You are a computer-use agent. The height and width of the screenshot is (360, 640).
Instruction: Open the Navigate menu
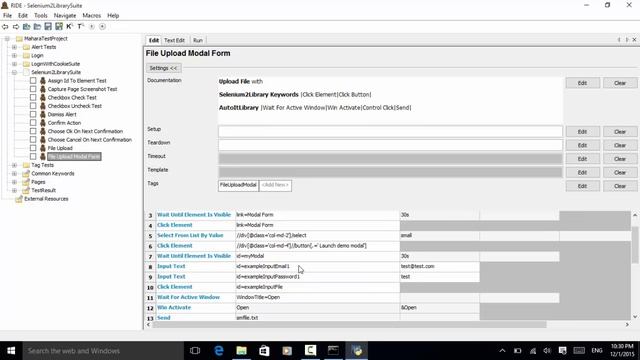(65, 16)
